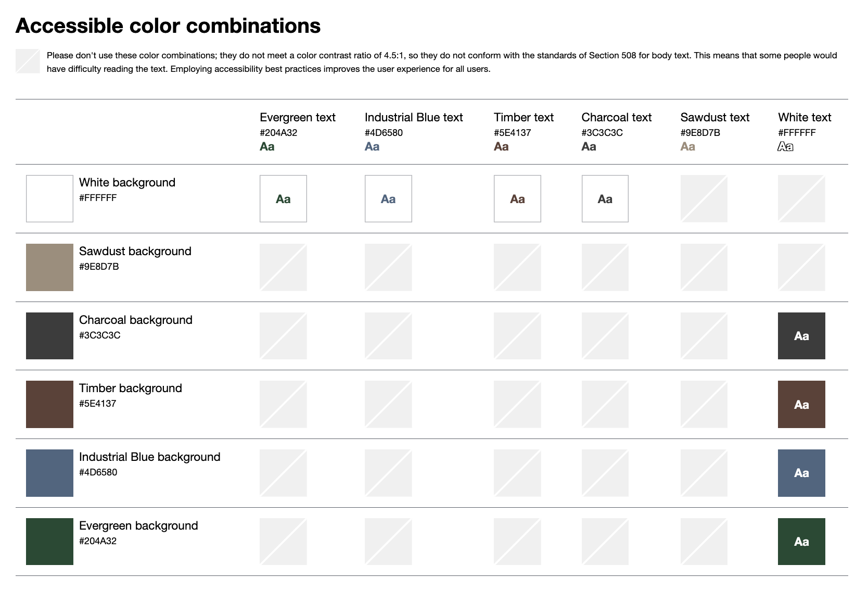Image resolution: width=868 pixels, height=602 pixels.
Task: Click the Charcoal background swatch
Action: click(x=49, y=336)
